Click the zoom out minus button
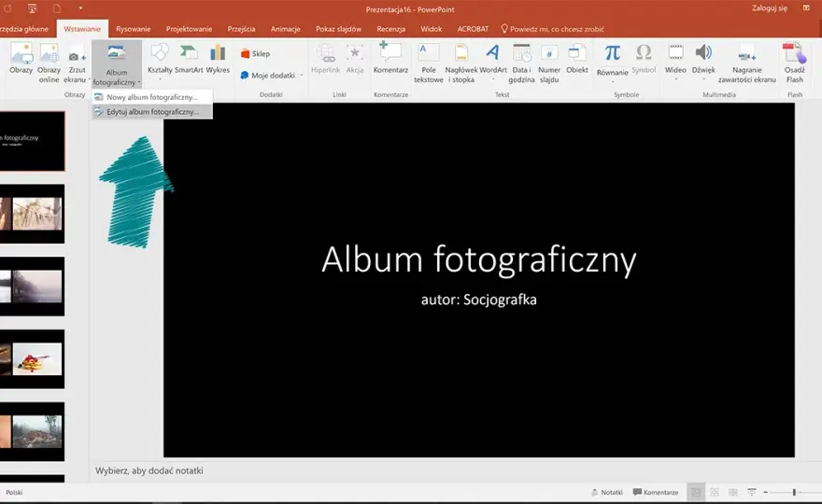The height and width of the screenshot is (504, 822). coord(765,493)
